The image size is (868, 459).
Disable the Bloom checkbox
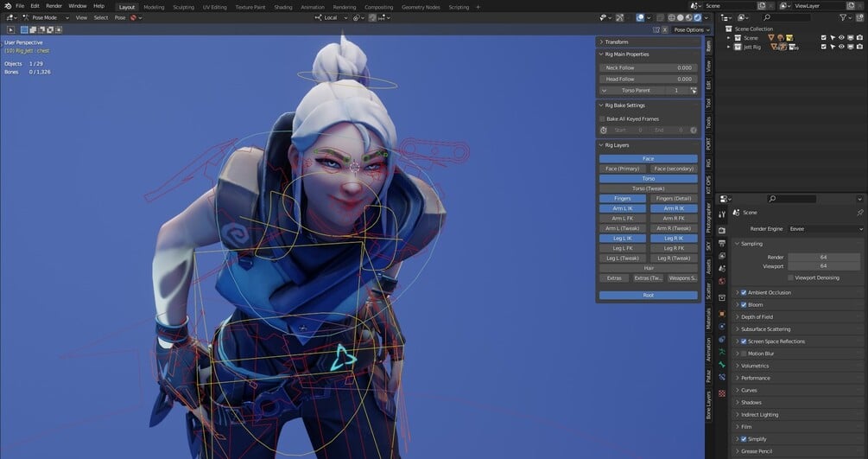coord(744,304)
